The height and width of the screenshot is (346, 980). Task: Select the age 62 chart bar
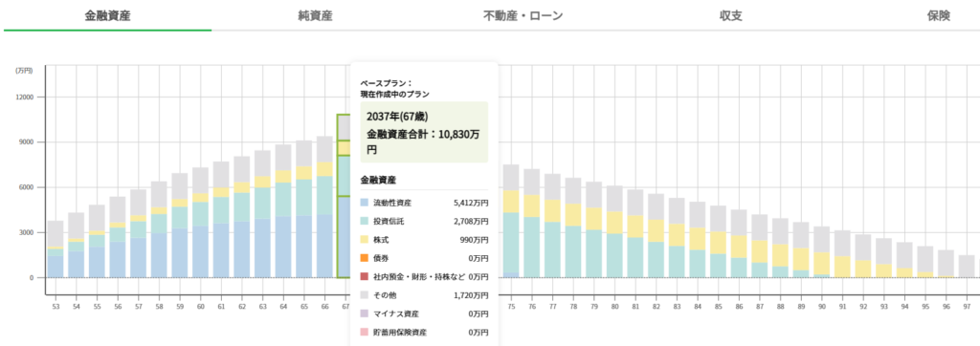(242, 217)
